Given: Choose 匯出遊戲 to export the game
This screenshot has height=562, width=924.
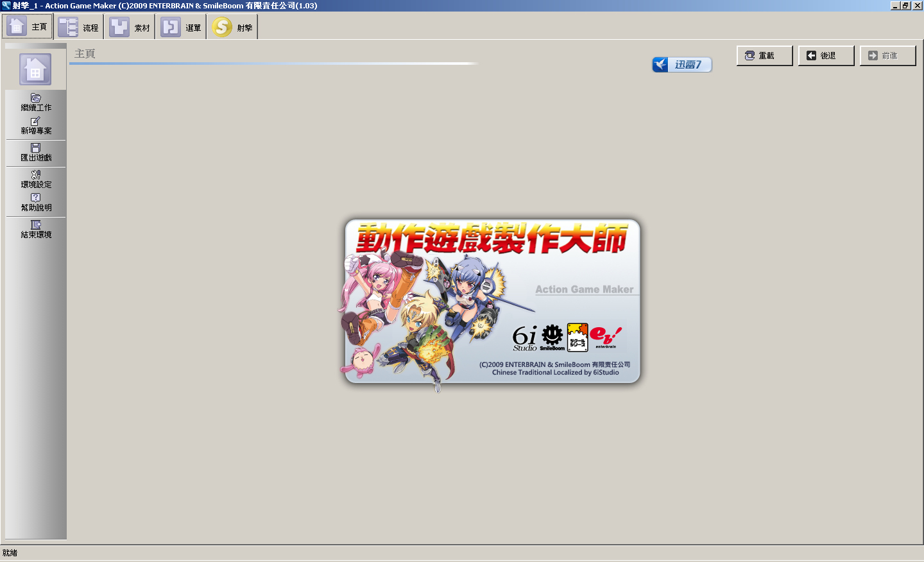Looking at the screenshot, I should click(36, 153).
